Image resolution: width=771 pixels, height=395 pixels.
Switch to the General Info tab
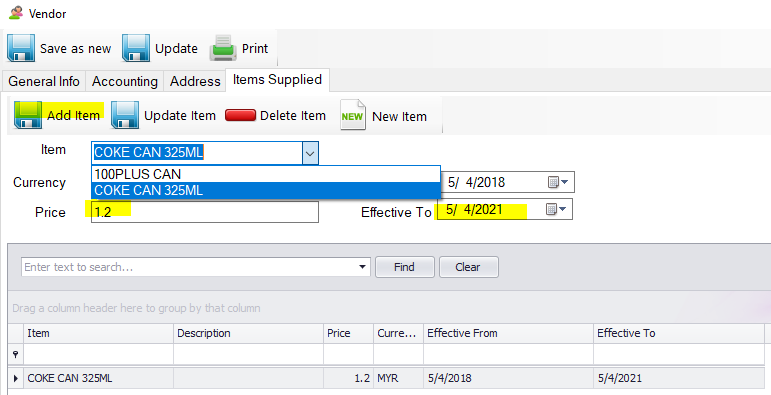44,81
